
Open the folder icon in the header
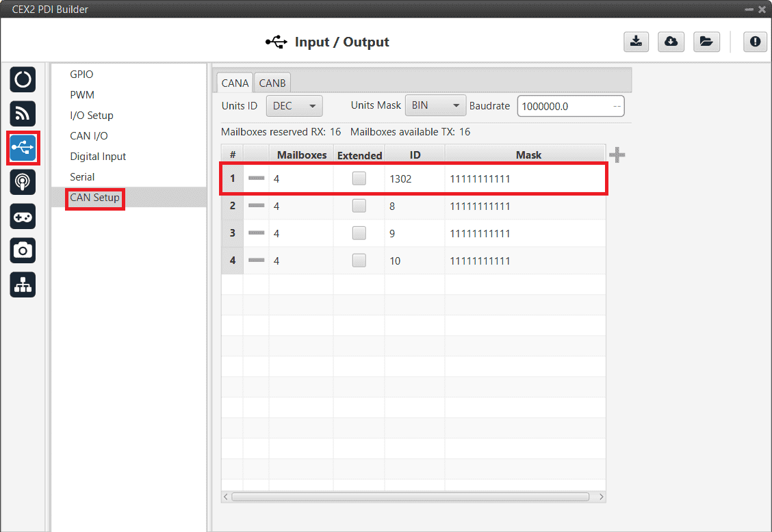coord(706,42)
